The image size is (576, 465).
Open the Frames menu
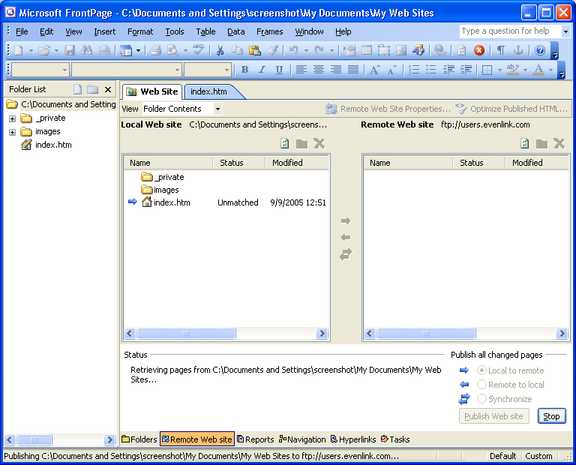[x=270, y=32]
